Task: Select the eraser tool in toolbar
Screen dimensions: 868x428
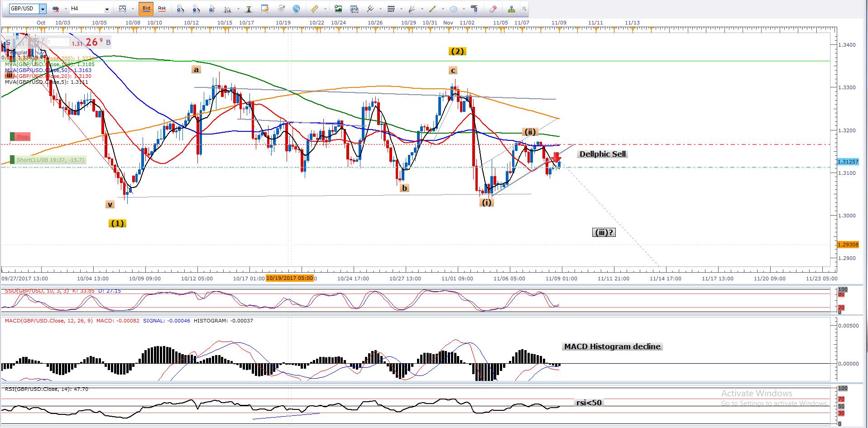Action: tap(493, 9)
